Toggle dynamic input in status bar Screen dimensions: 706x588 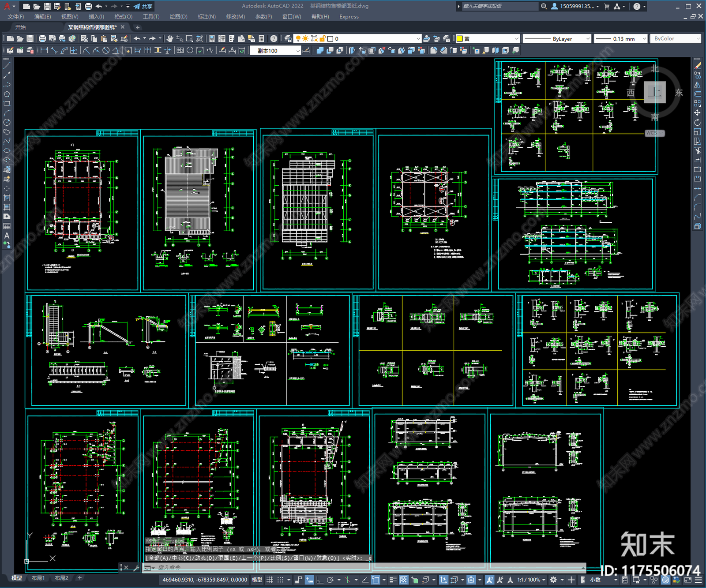click(x=309, y=580)
